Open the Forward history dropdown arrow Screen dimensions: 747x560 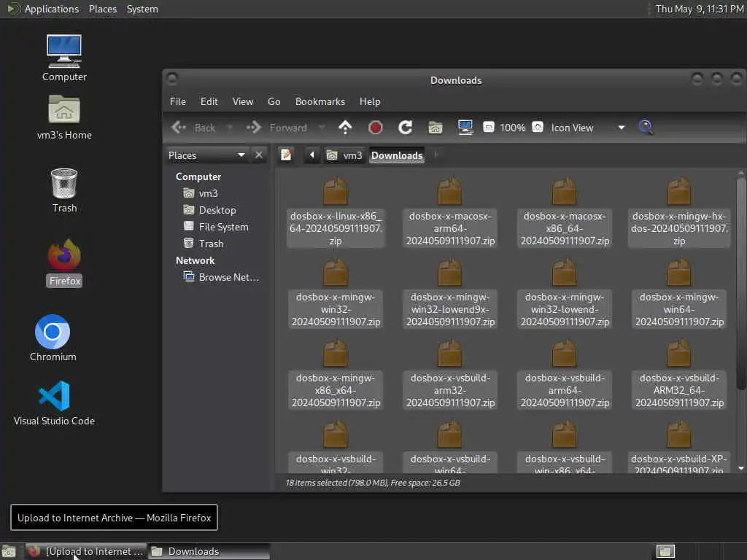[322, 128]
